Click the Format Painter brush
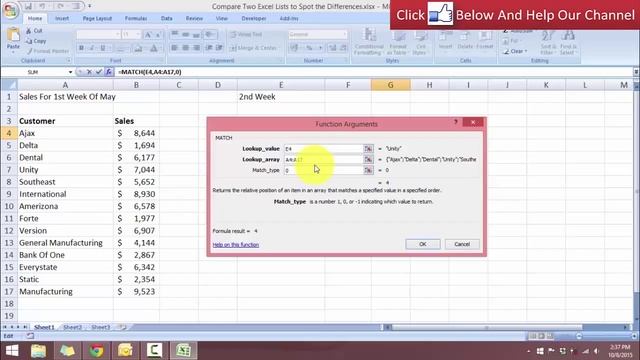Screen dimensions: 640x360 tap(48, 51)
